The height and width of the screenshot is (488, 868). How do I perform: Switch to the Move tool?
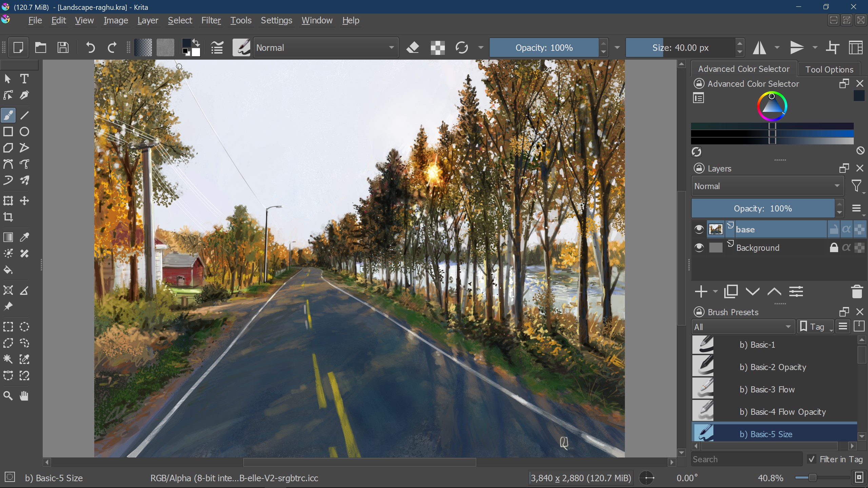[24, 200]
